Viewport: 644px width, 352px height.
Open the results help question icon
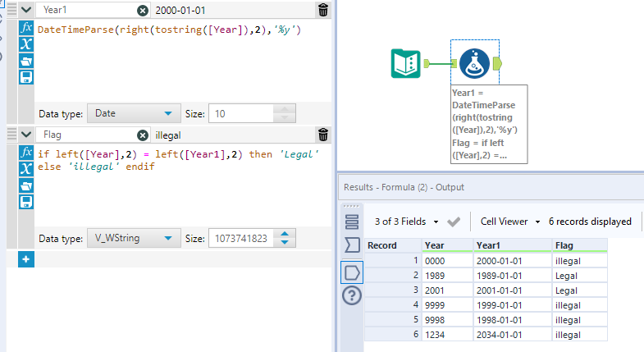[352, 295]
